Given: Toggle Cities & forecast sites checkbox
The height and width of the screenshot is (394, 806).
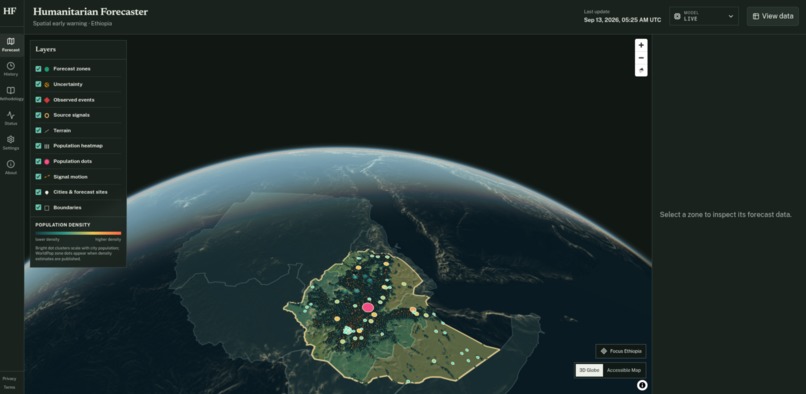Looking at the screenshot, I should click(38, 192).
